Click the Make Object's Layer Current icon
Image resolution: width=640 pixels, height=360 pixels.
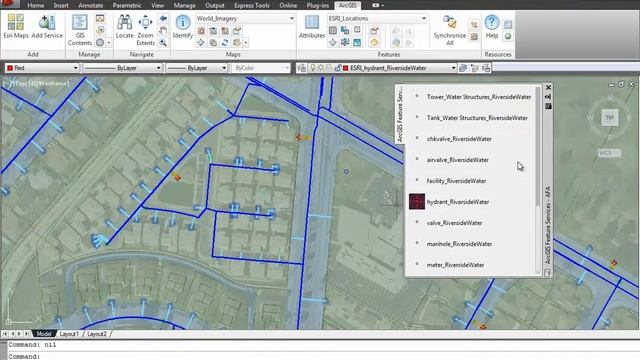click(463, 68)
